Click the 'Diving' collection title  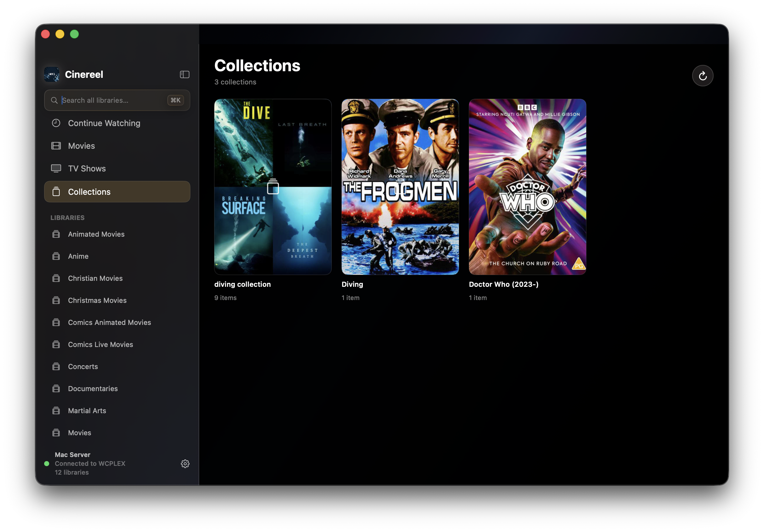(x=352, y=284)
